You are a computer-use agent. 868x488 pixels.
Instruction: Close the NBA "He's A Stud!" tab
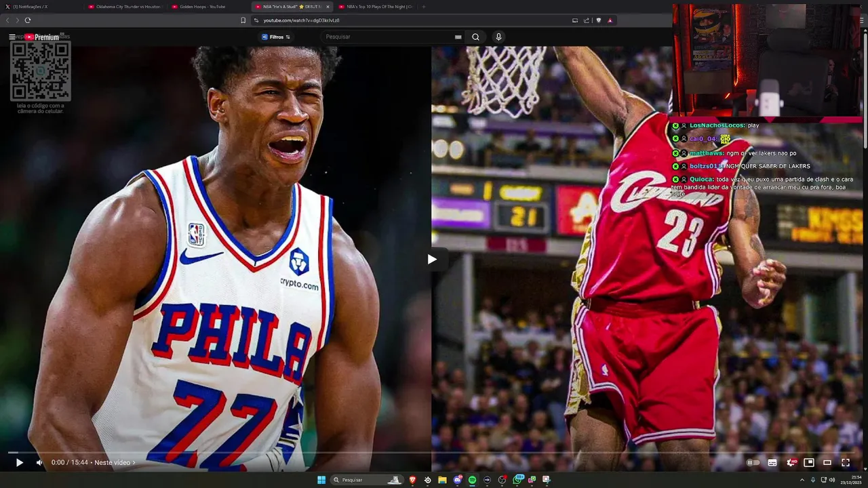(328, 6)
